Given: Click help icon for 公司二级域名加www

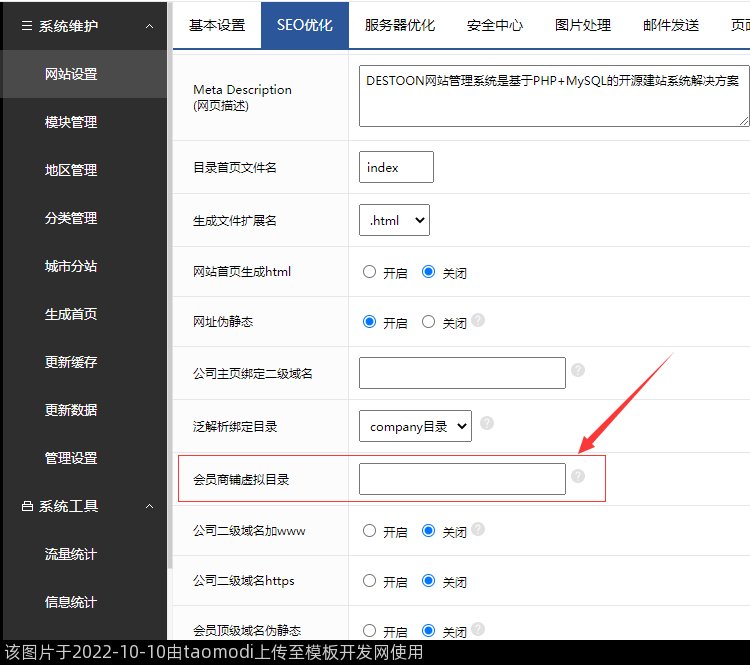Looking at the screenshot, I should pyautogui.click(x=478, y=530).
